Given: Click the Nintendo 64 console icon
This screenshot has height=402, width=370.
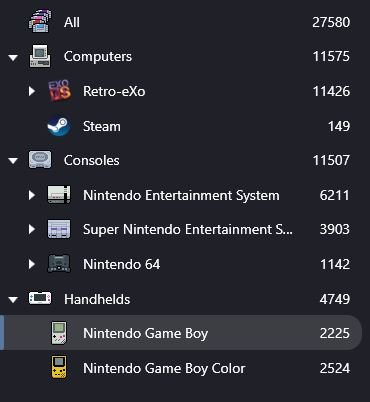Looking at the screenshot, I should 59,264.
